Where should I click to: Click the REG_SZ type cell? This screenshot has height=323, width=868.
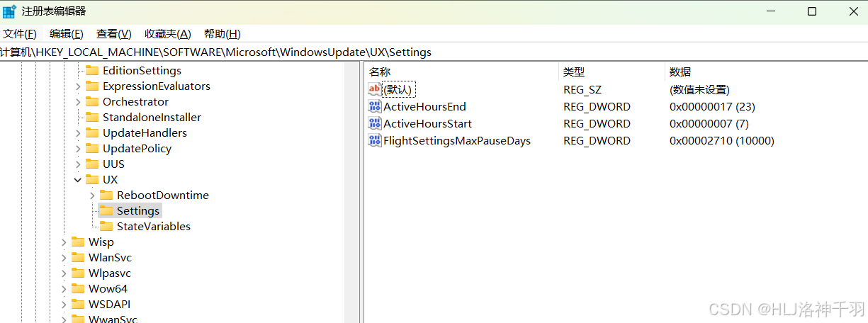point(582,89)
